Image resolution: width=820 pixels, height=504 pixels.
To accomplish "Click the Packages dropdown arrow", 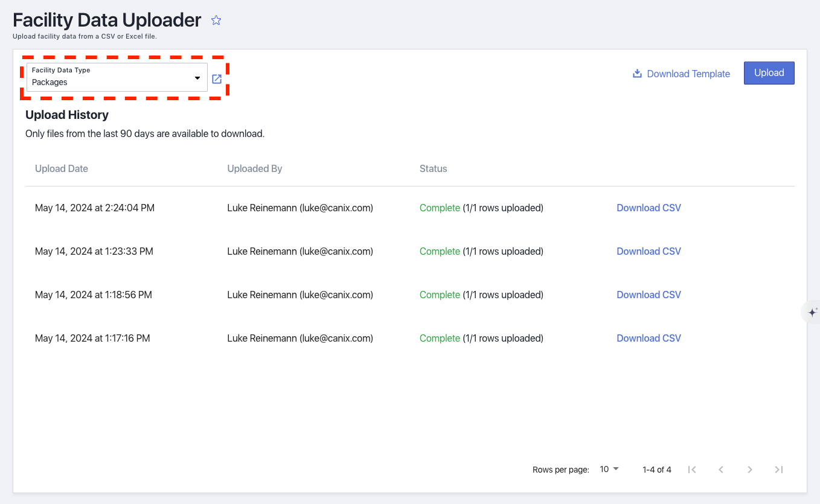I will (x=197, y=78).
